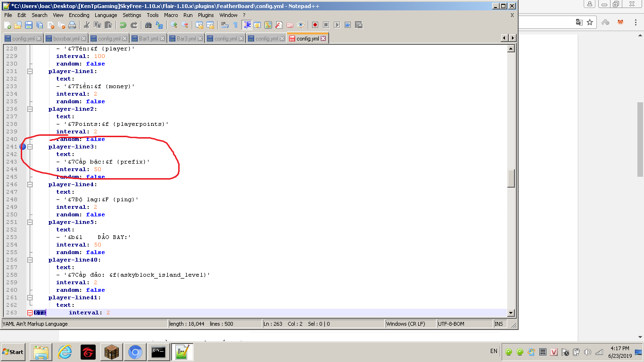Click the Cut scissors icon
Viewport: 644px width, 362px height.
pos(86,25)
